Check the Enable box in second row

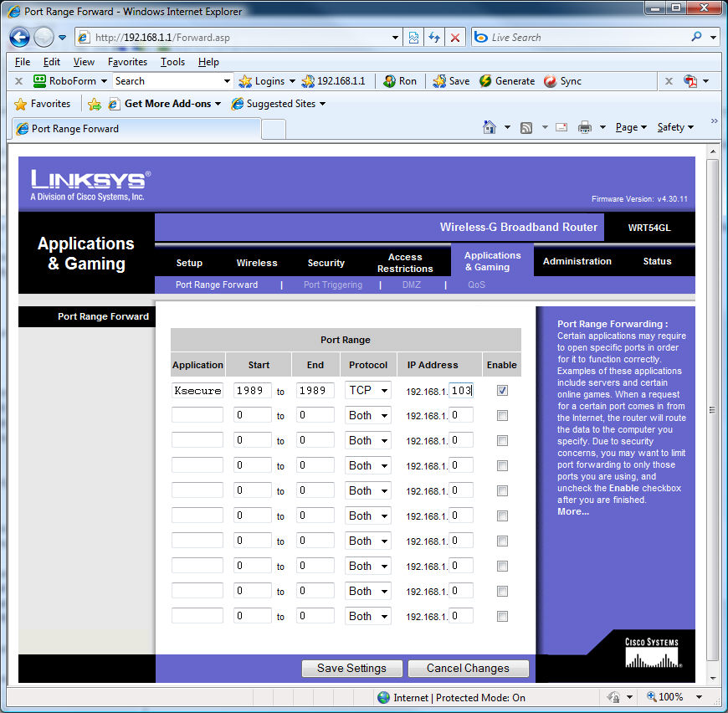(x=502, y=415)
